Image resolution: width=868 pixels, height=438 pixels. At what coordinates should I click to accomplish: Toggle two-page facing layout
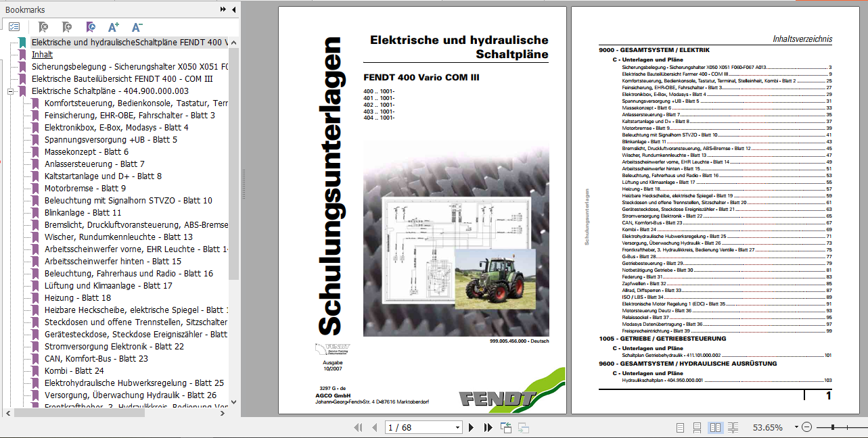pyautogui.click(x=714, y=427)
